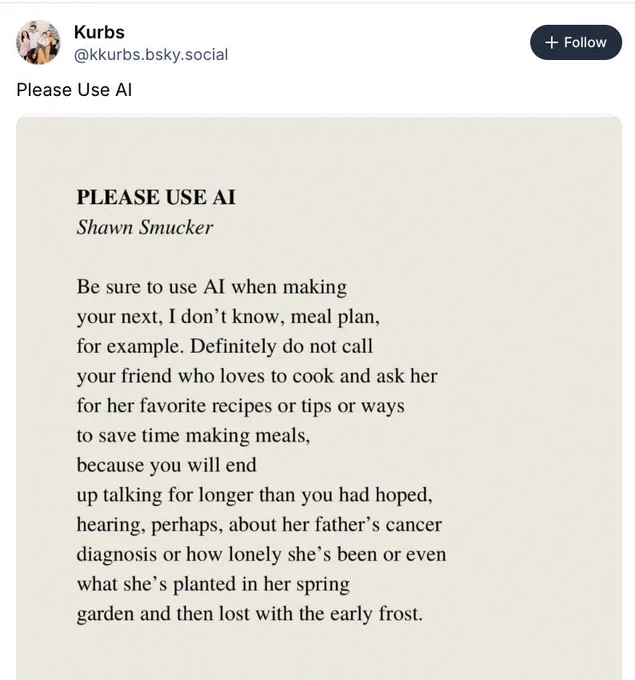Click the plus icon on Follow

coord(551,42)
